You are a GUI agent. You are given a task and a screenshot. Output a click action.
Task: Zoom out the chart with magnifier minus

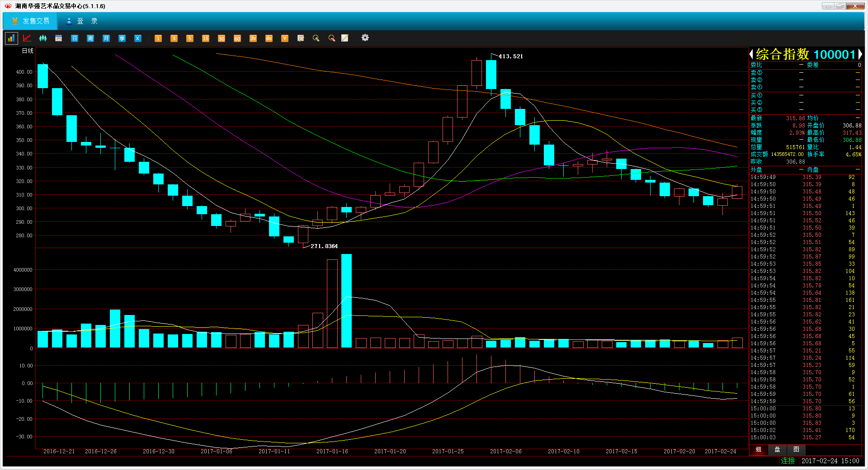tap(332, 38)
